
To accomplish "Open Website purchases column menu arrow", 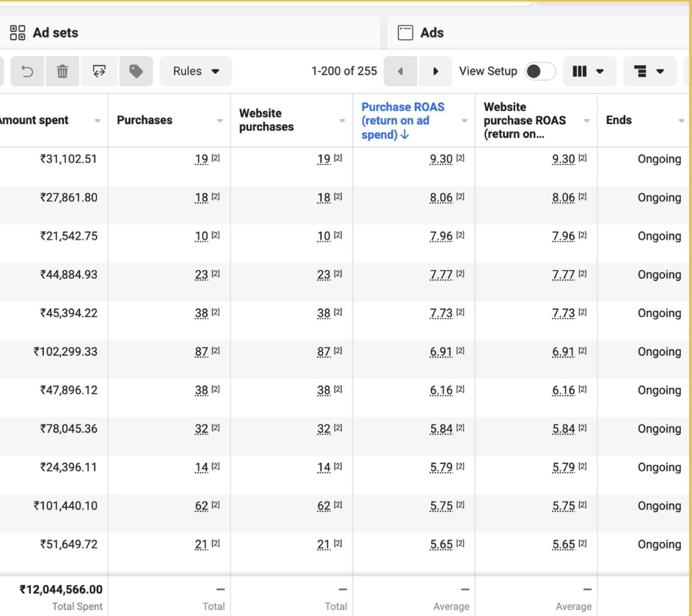I will pyautogui.click(x=342, y=121).
